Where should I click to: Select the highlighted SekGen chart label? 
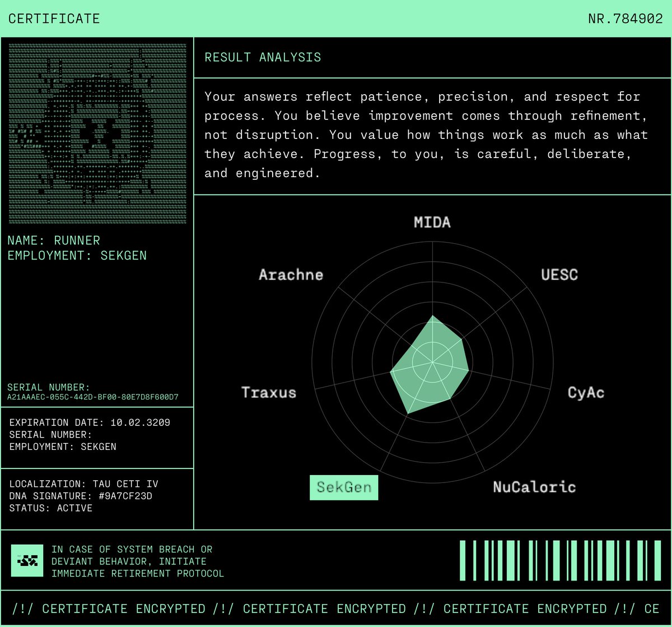[x=344, y=487]
